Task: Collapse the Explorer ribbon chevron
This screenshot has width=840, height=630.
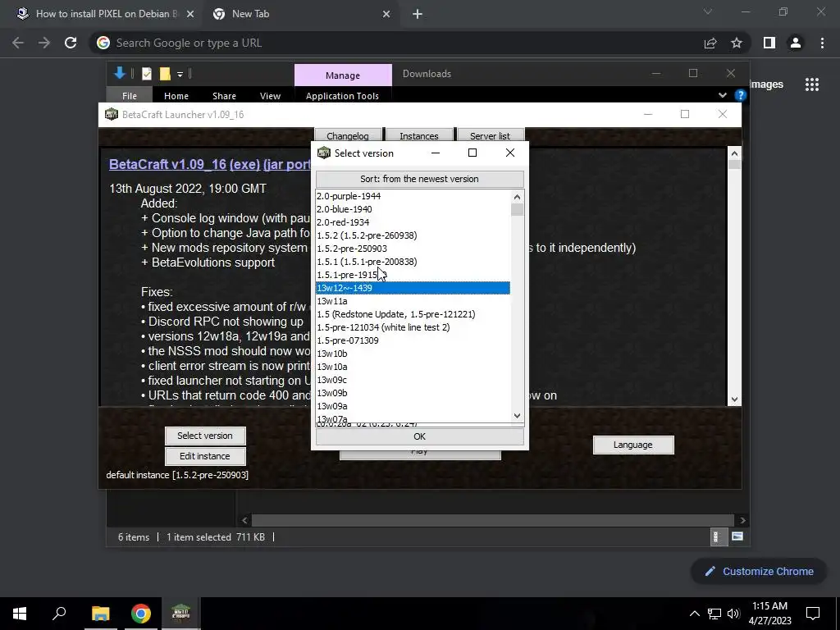Action: pos(722,95)
